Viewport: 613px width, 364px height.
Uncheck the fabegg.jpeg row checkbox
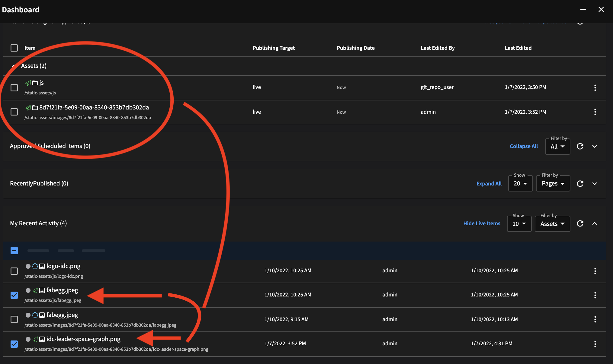(x=14, y=296)
